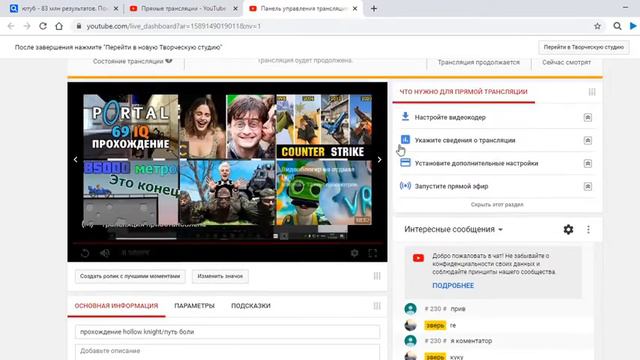The height and width of the screenshot is (360, 640).
Task: Open chat settings with the gear icon
Action: 568,229
